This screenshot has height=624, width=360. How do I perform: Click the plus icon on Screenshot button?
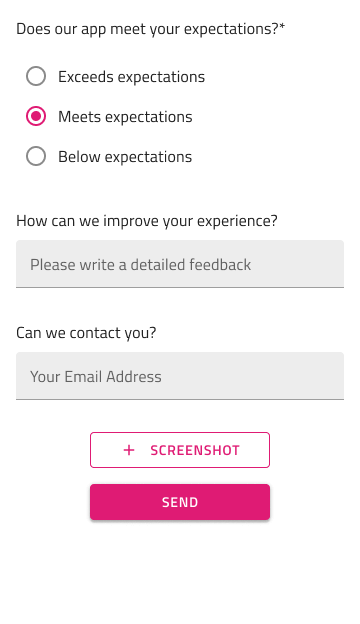point(129,450)
